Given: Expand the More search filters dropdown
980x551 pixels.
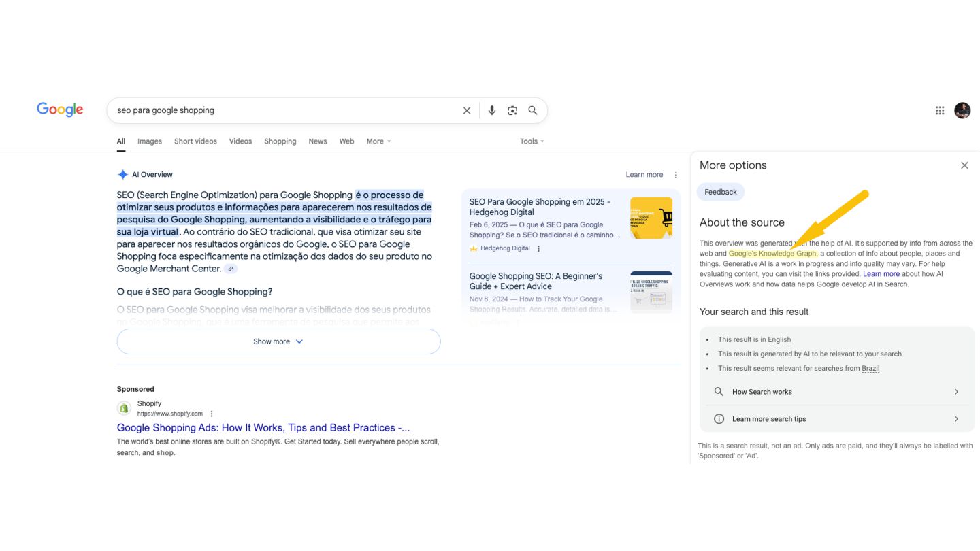Looking at the screenshot, I should (378, 141).
